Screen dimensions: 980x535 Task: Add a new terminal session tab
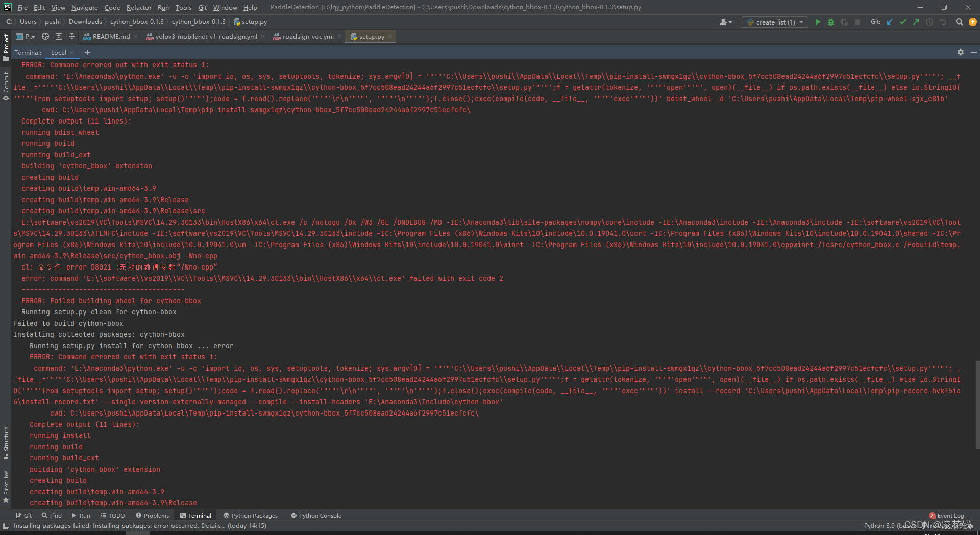click(x=87, y=52)
